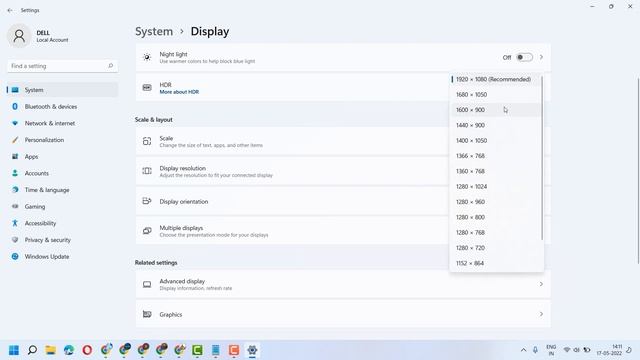Click the Graphics row chevron arrow
The image size is (640, 360).
pyautogui.click(x=541, y=314)
